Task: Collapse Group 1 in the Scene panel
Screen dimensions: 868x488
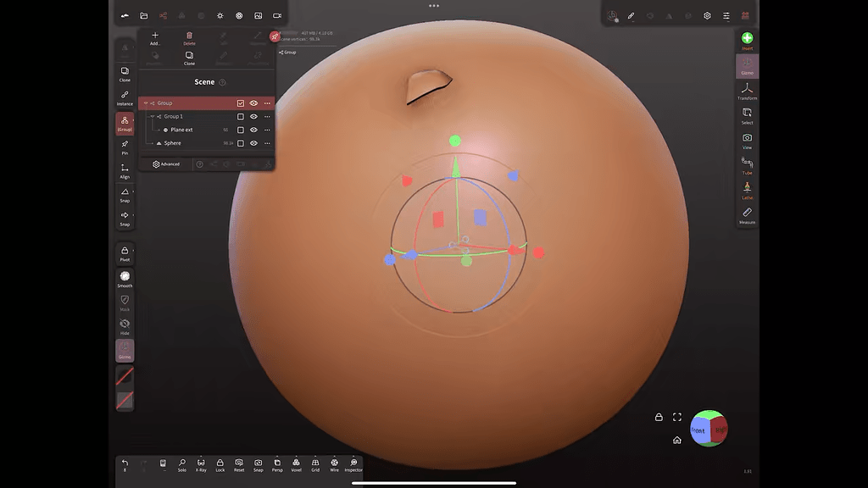Action: click(x=153, y=116)
